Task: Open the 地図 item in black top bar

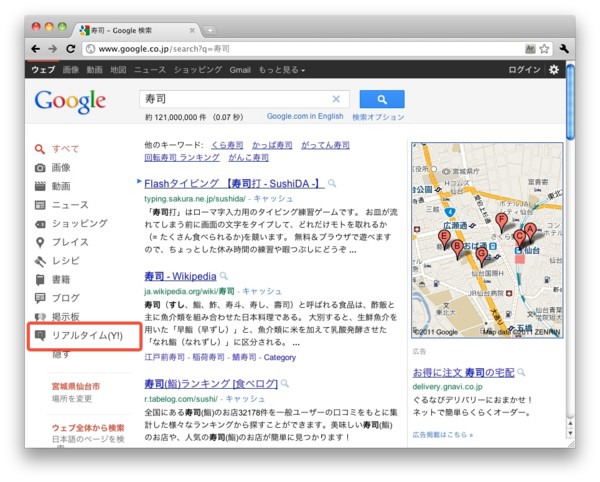Action: (x=118, y=70)
